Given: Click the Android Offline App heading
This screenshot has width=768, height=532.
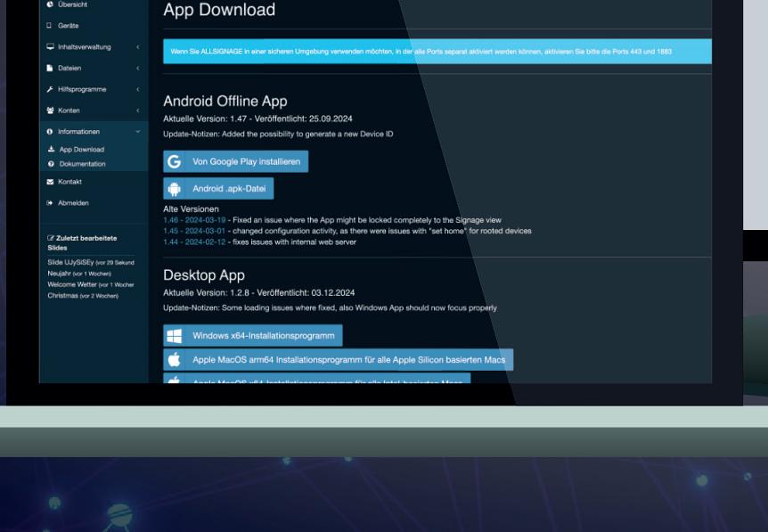Looking at the screenshot, I should [x=225, y=101].
